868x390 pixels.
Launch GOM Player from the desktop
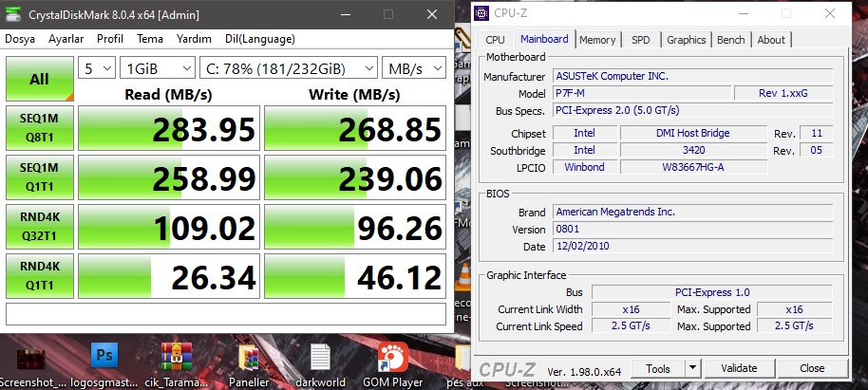click(392, 358)
